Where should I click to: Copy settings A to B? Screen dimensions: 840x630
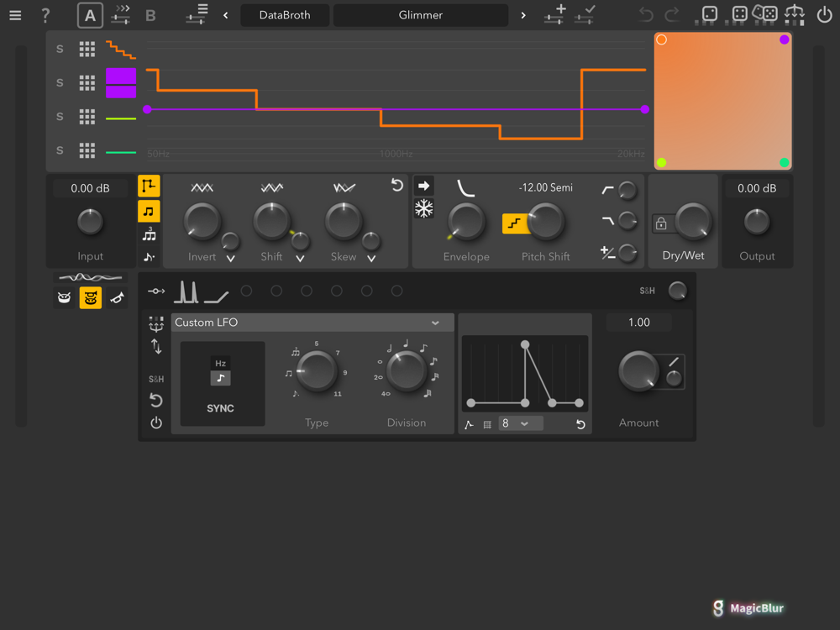pyautogui.click(x=121, y=15)
